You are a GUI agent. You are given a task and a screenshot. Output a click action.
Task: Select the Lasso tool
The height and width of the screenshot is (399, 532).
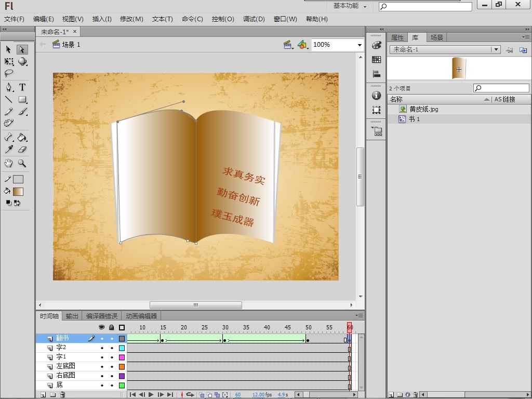[8, 73]
